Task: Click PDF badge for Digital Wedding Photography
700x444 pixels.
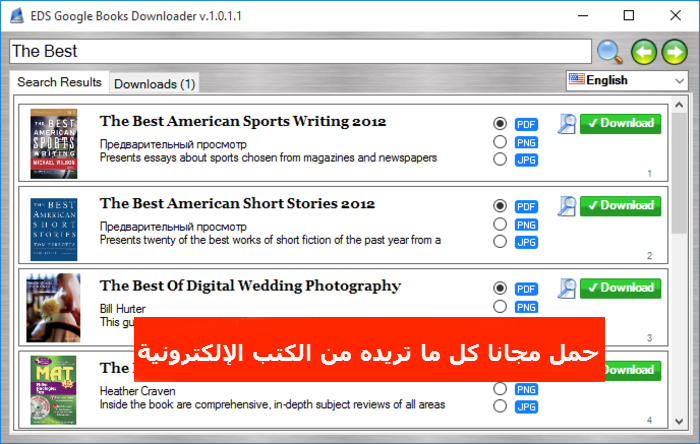Action: 526,289
